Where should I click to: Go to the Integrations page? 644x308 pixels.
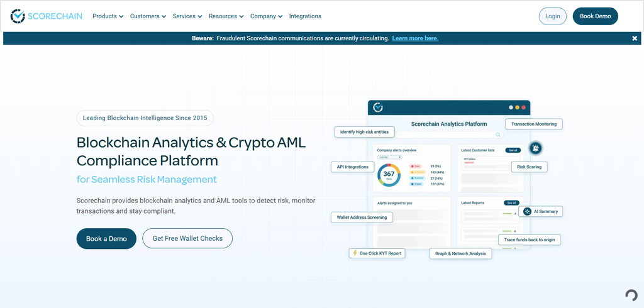305,16
